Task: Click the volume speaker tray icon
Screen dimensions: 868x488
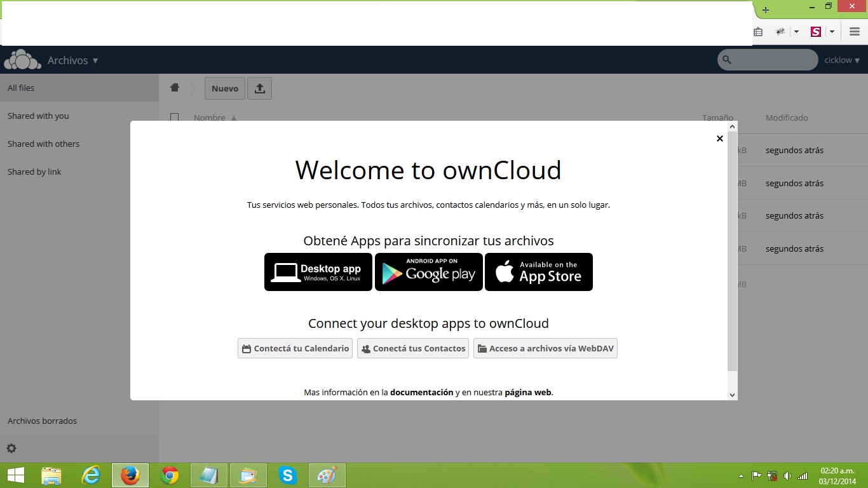Action: pos(787,476)
